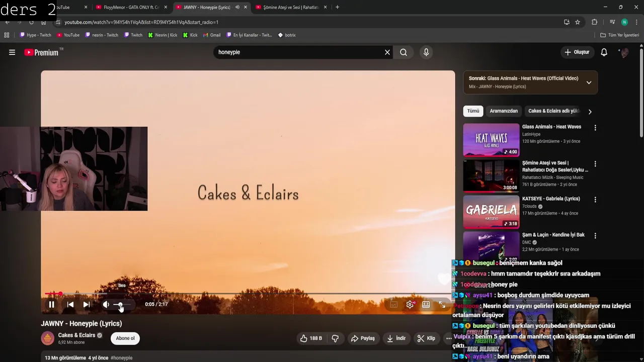
Task: Open Hype - Twitch bookmark
Action: (x=35, y=35)
